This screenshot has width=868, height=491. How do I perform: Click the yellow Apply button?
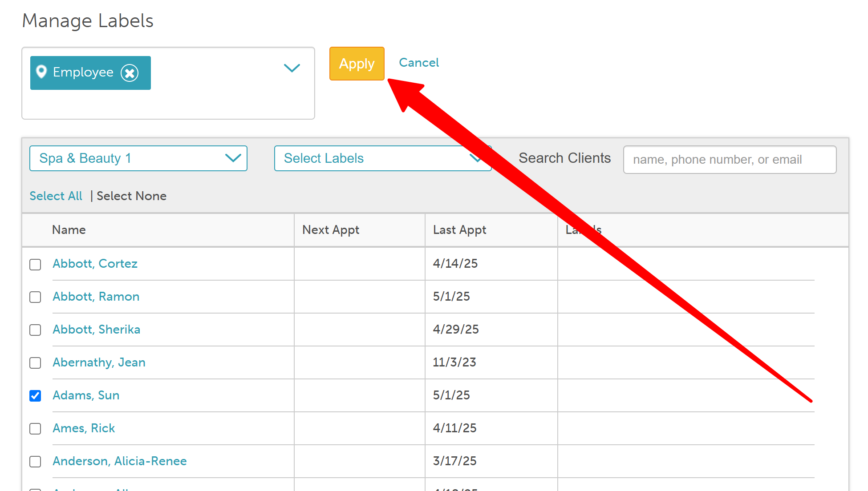click(x=357, y=64)
